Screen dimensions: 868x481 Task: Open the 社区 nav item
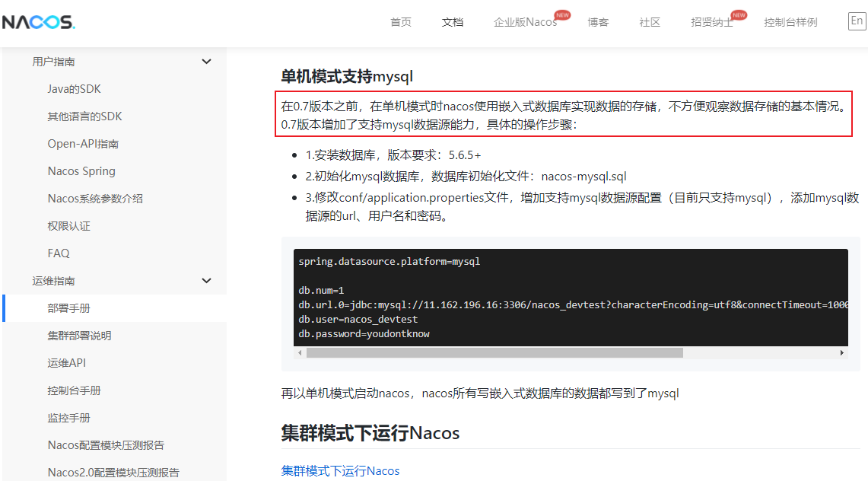(650, 22)
